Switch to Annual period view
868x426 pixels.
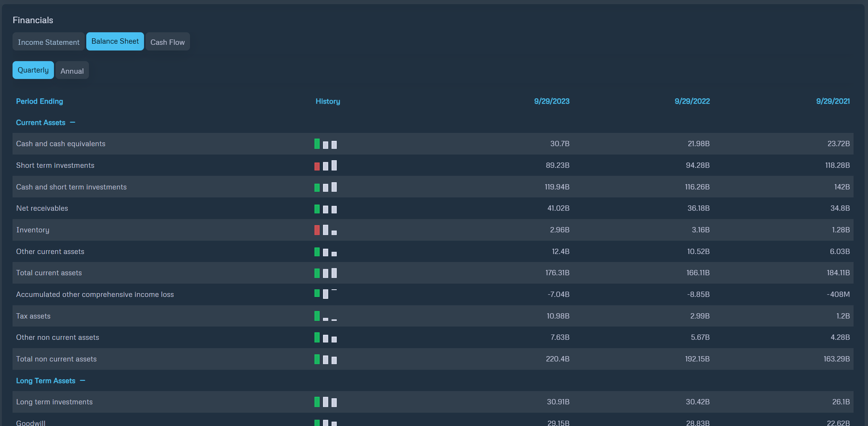72,71
